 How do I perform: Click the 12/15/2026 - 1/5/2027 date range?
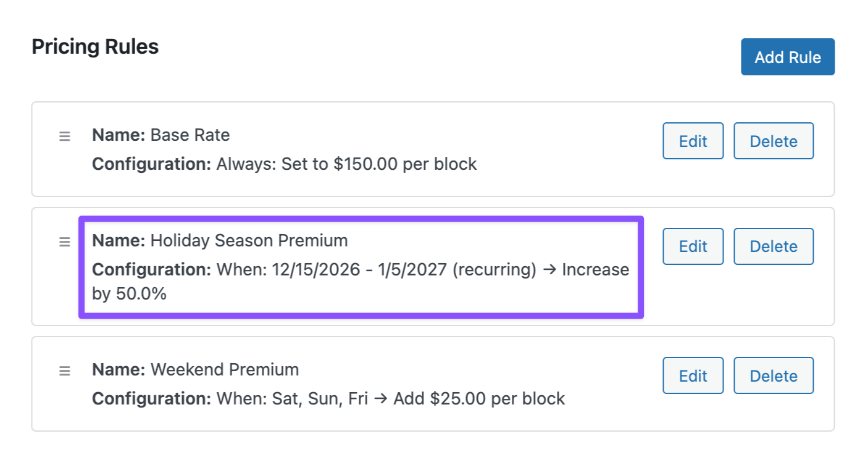pyautogui.click(x=359, y=270)
